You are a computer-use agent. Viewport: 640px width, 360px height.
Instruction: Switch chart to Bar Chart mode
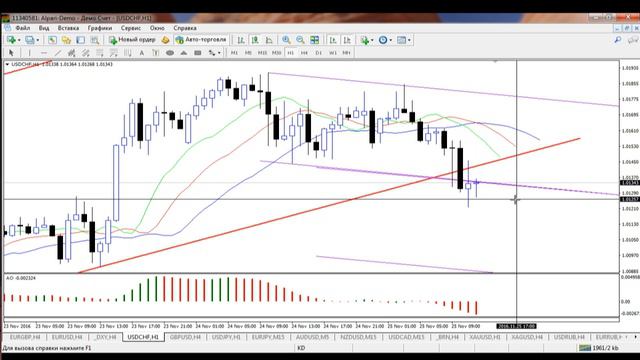click(x=241, y=40)
